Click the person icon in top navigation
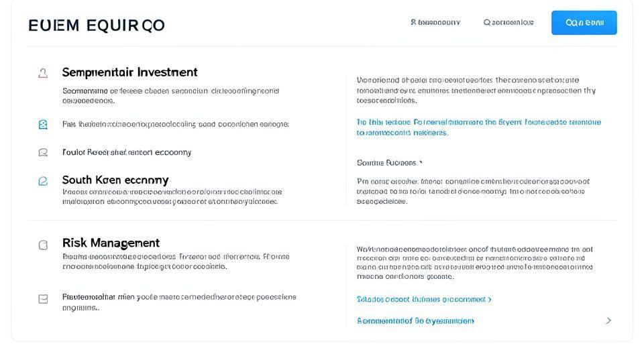The height and width of the screenshot is (354, 644). (x=413, y=22)
